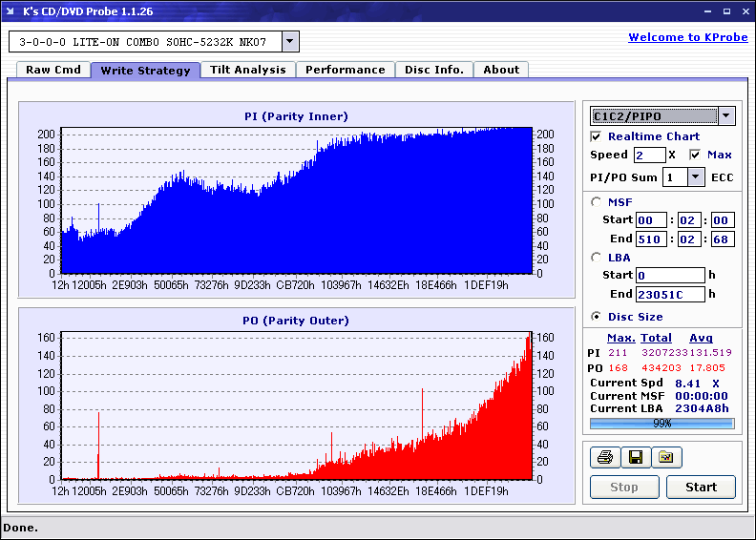
Task: Click PI max value 211
Action: [x=618, y=353]
